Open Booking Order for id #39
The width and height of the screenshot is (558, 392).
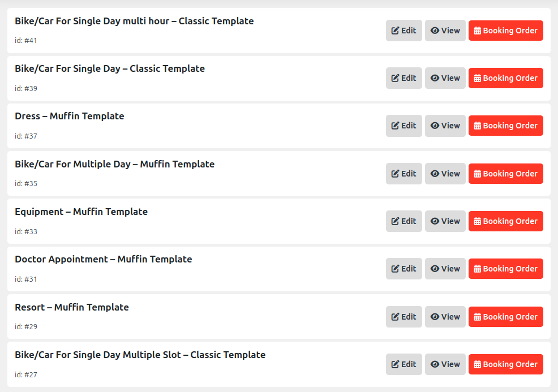(x=506, y=78)
